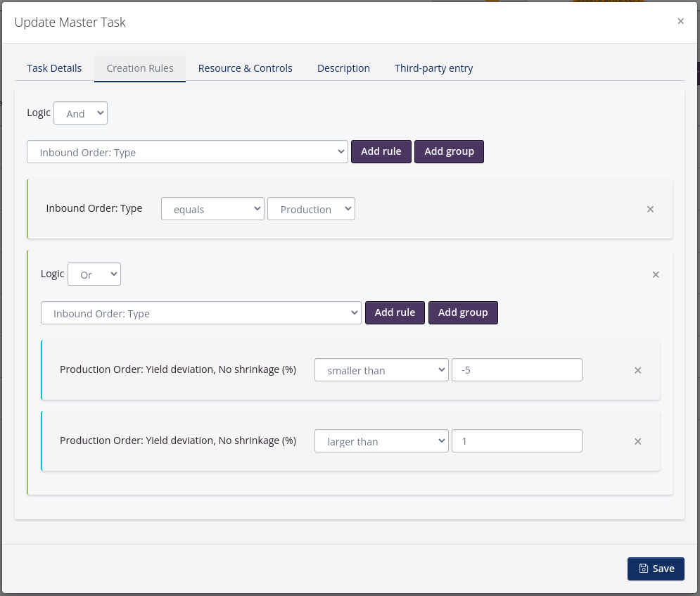Viewport: 700px width, 596px height.
Task: Open the smaller than operator dropdown
Action: coord(381,369)
